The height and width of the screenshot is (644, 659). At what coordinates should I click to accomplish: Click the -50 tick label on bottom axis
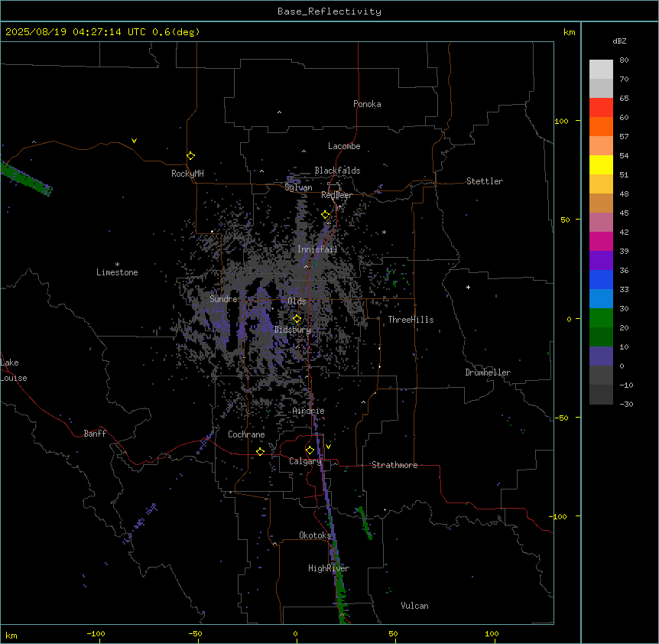(x=195, y=633)
